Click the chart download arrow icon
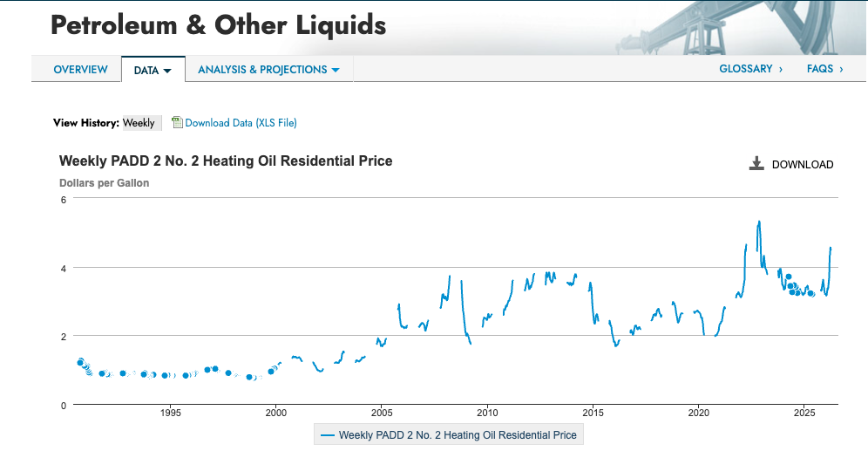The width and height of the screenshot is (868, 451). [756, 163]
